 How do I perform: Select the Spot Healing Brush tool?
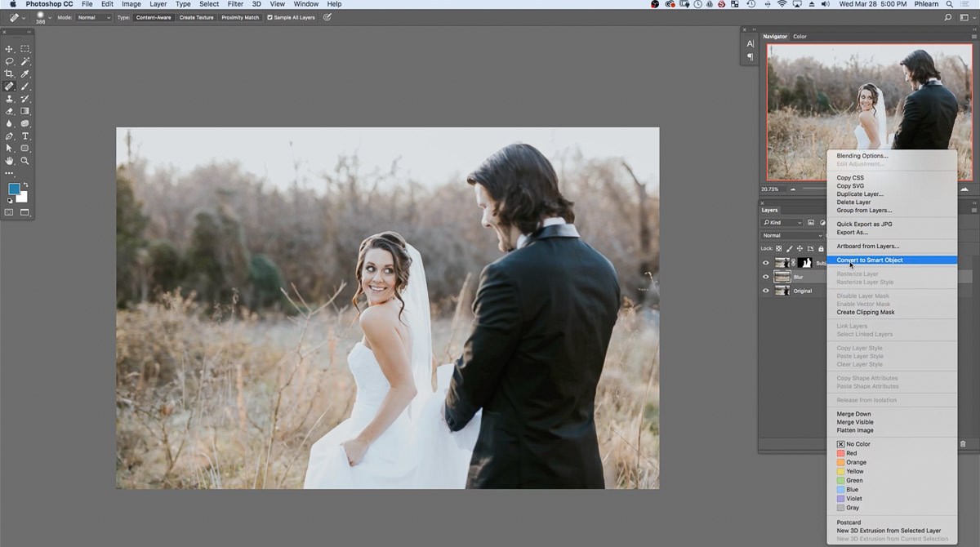click(x=10, y=86)
